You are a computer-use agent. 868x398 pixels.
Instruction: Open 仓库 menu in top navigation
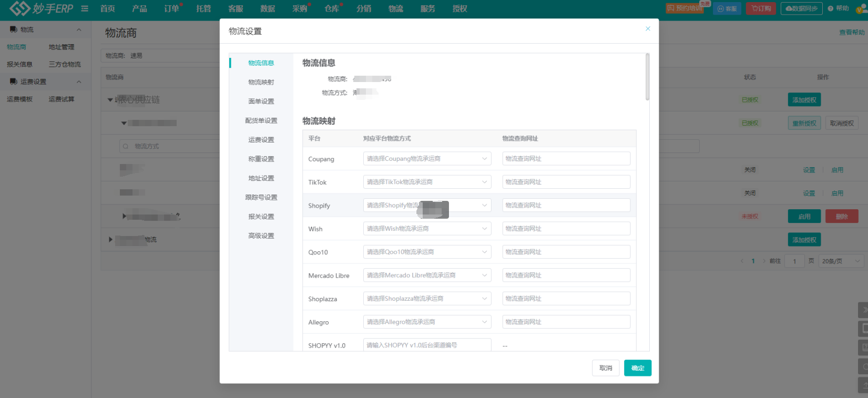[332, 8]
